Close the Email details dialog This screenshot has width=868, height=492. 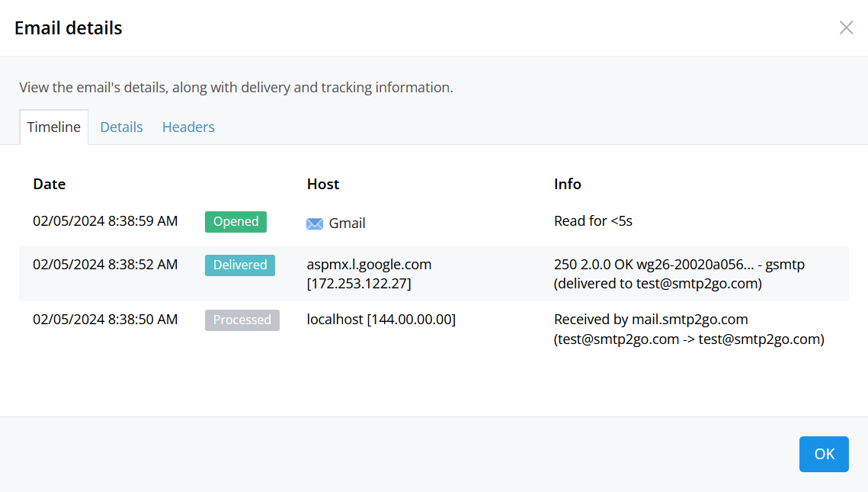click(846, 27)
